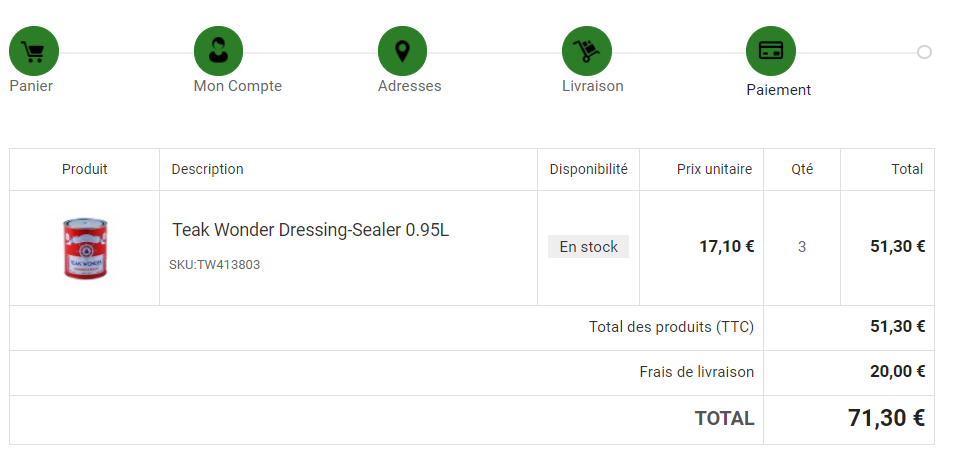Click the 71,30 € grand total
This screenshot has width=958, height=469.
click(x=885, y=418)
